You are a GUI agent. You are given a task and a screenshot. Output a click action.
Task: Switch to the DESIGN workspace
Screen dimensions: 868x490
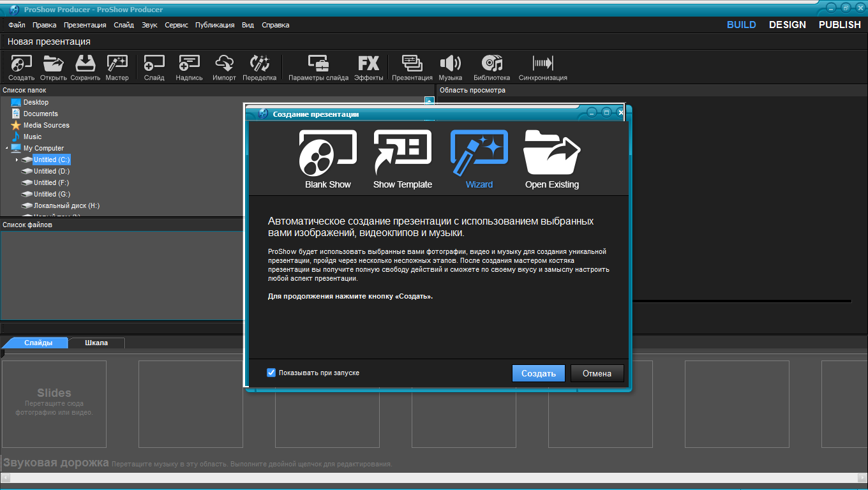point(788,25)
